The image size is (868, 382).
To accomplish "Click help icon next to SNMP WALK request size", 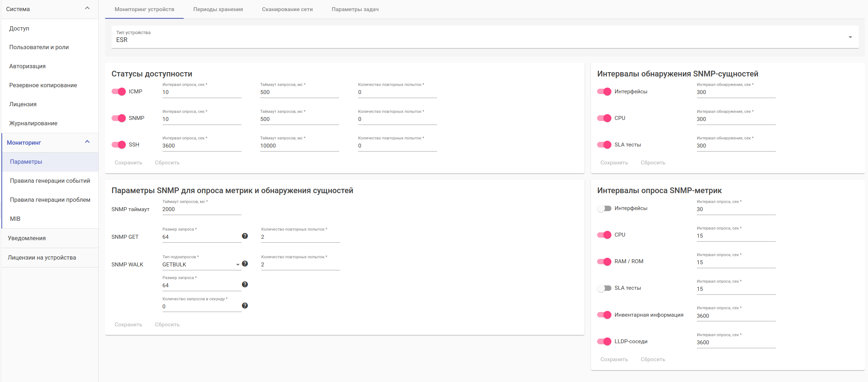I will click(x=245, y=284).
